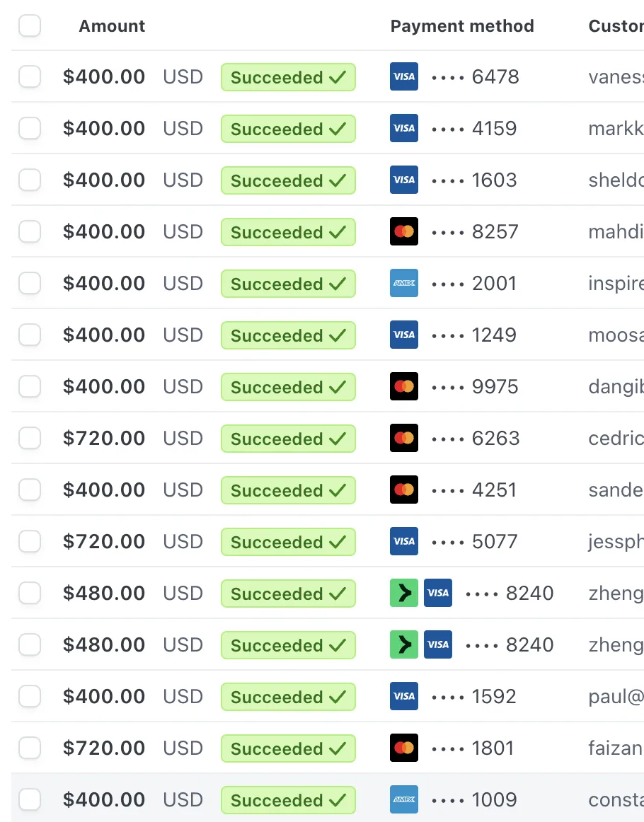Image resolution: width=644 pixels, height=822 pixels.
Task: Click the Amex icon for card 2001
Action: point(404,283)
